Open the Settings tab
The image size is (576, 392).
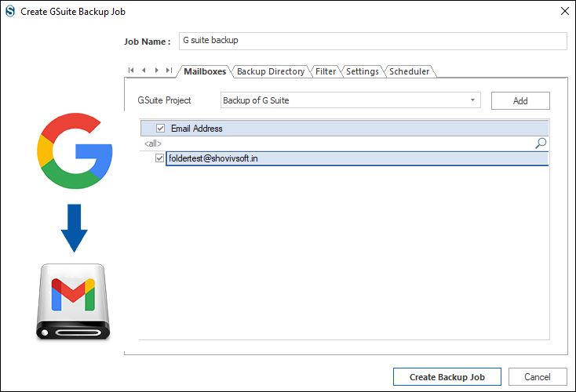363,71
